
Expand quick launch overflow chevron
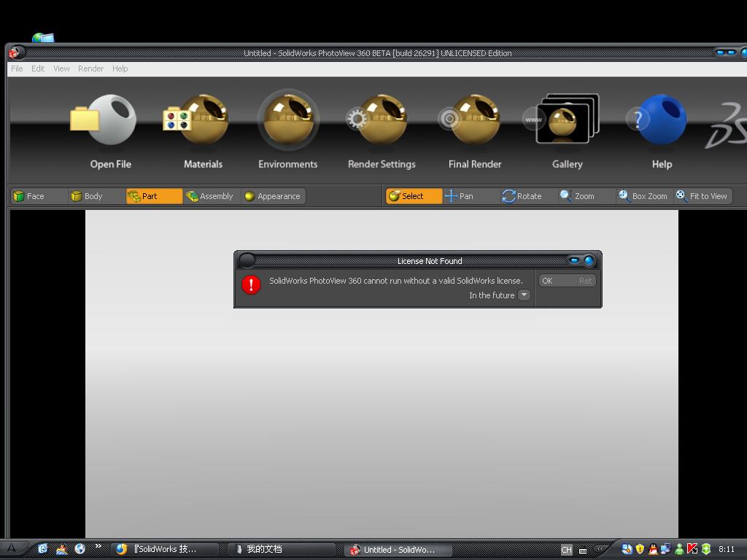tap(98, 545)
